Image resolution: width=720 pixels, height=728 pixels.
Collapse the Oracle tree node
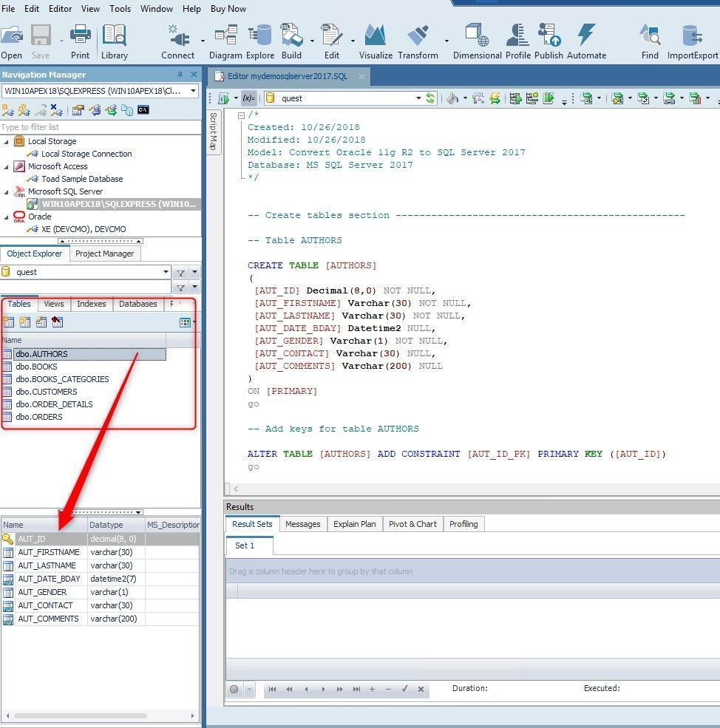tap(6, 217)
